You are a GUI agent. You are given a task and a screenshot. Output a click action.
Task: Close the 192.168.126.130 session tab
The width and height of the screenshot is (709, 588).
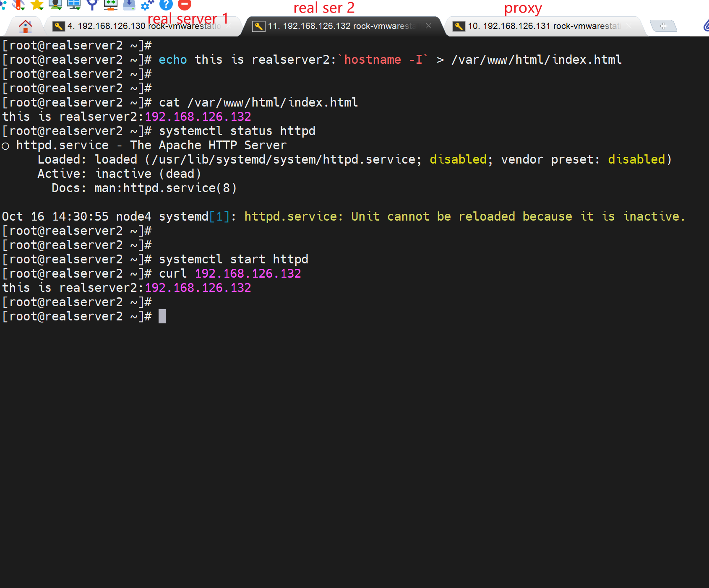[x=229, y=26]
